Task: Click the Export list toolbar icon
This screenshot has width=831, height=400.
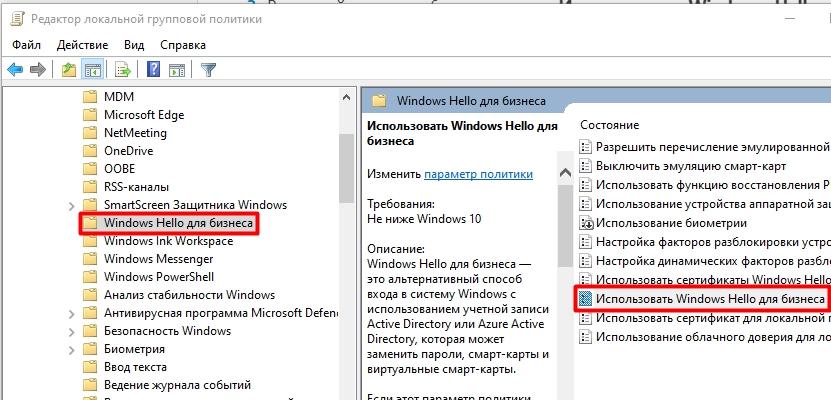Action: (x=123, y=69)
